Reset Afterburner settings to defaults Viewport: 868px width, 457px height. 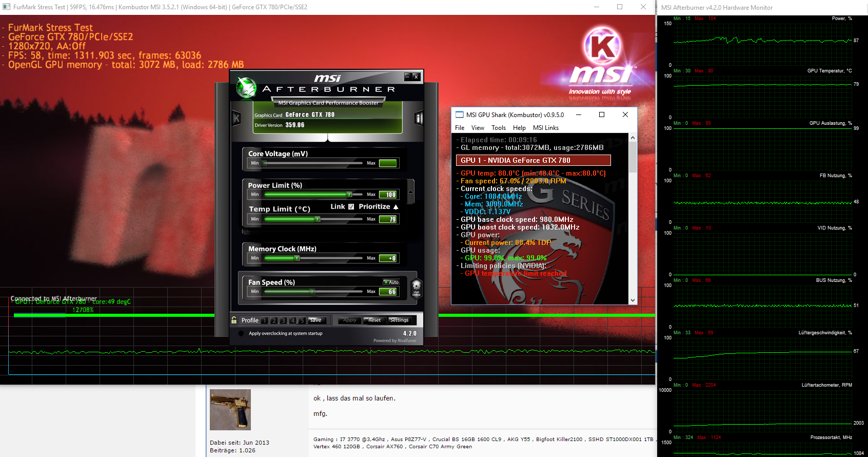(374, 320)
